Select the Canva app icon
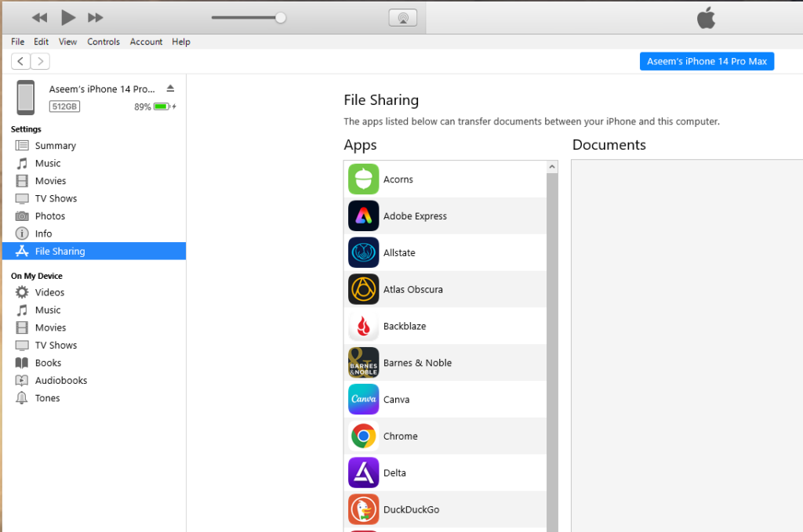 [x=364, y=400]
